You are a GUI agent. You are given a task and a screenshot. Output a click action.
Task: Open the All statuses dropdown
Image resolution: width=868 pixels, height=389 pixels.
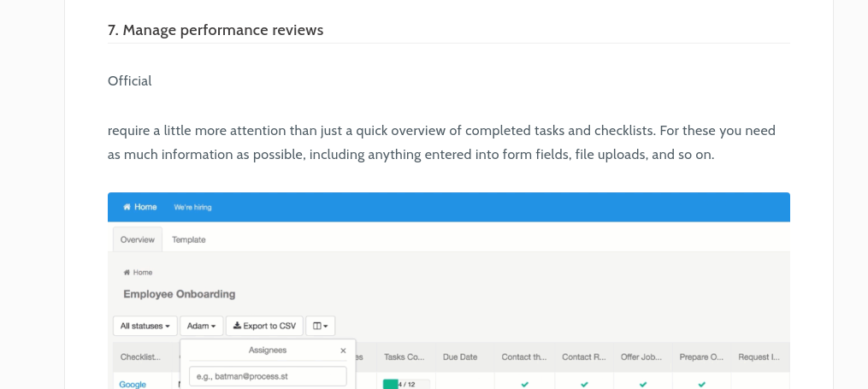tap(145, 326)
